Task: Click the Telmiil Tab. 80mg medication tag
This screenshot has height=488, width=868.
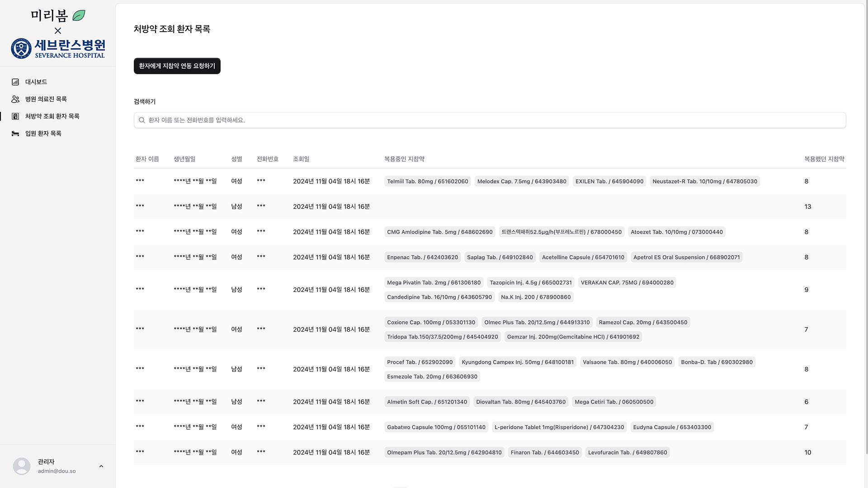Action: [x=427, y=181]
